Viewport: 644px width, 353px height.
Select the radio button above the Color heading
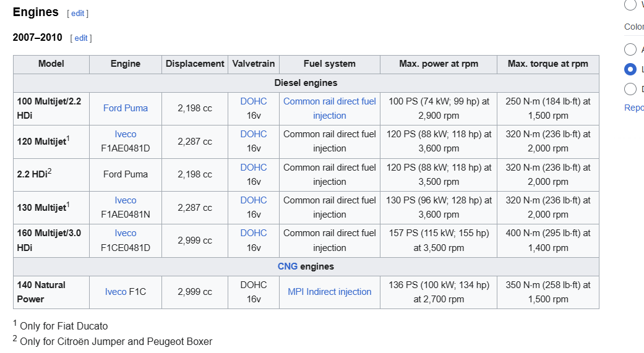pos(630,5)
